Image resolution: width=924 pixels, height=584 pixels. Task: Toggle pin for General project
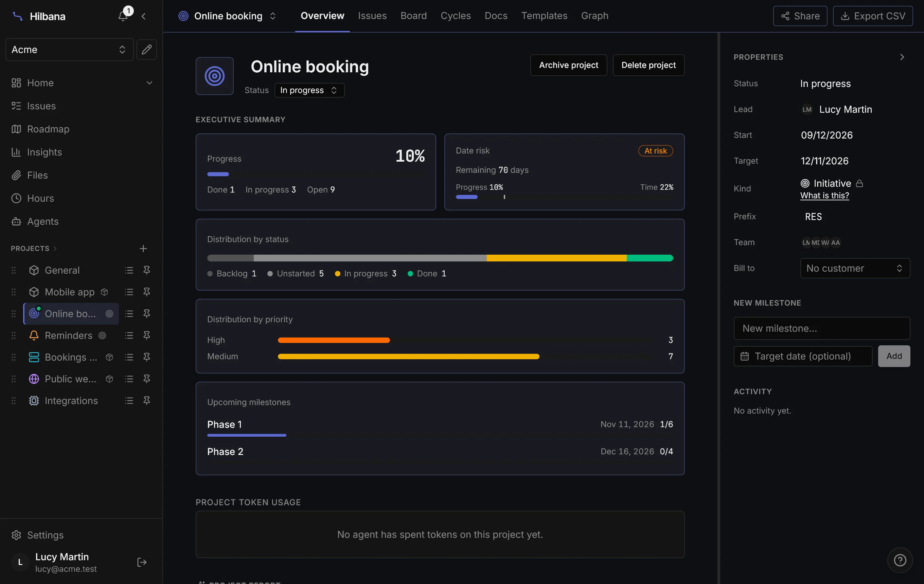(146, 270)
